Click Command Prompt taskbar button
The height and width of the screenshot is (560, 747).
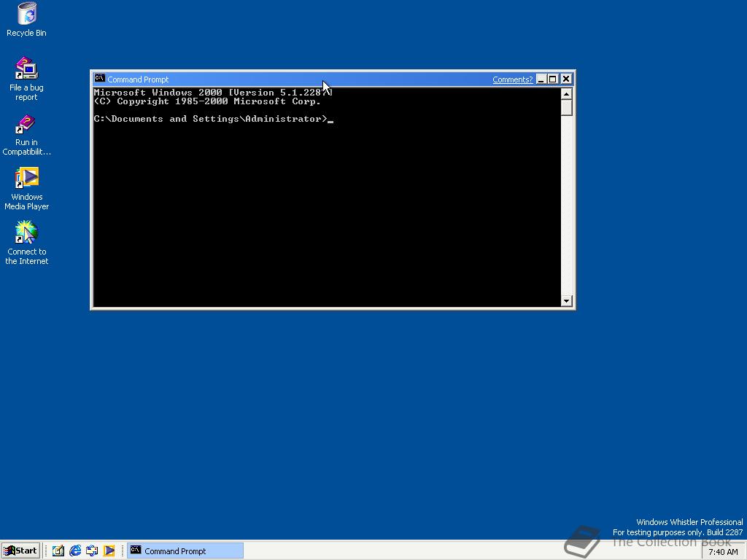click(185, 551)
